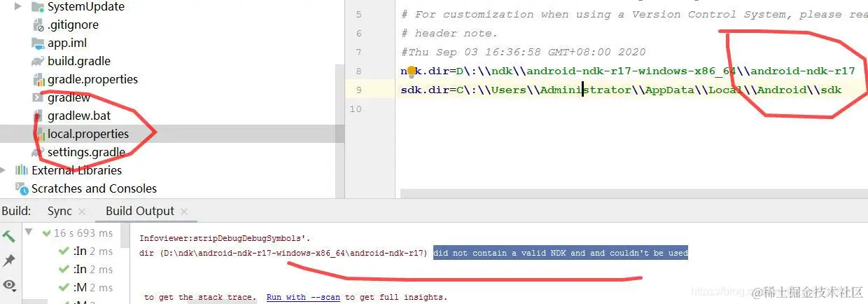Click the pin tab icon in Build panel
The image size is (868, 304).
pyautogui.click(x=9, y=261)
